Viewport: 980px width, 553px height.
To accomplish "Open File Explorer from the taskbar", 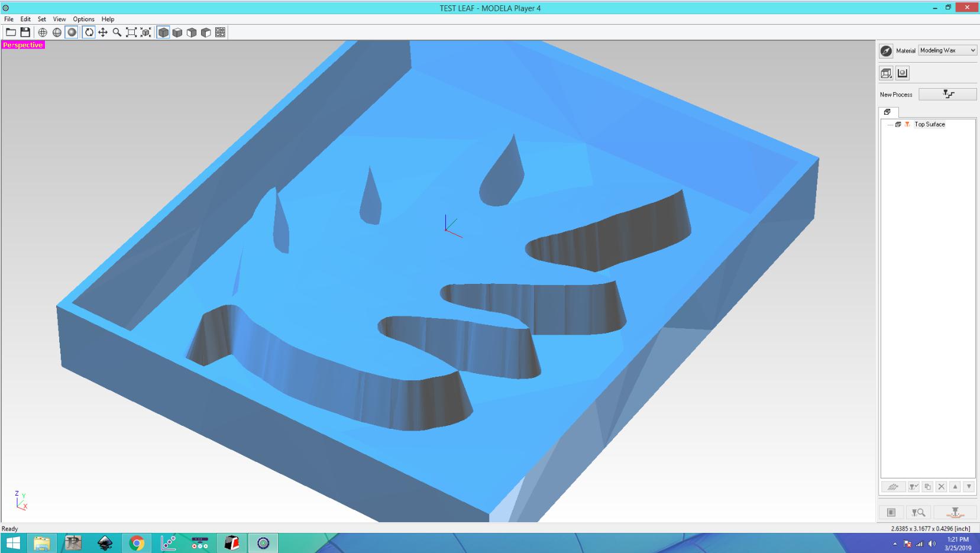I will [x=41, y=543].
